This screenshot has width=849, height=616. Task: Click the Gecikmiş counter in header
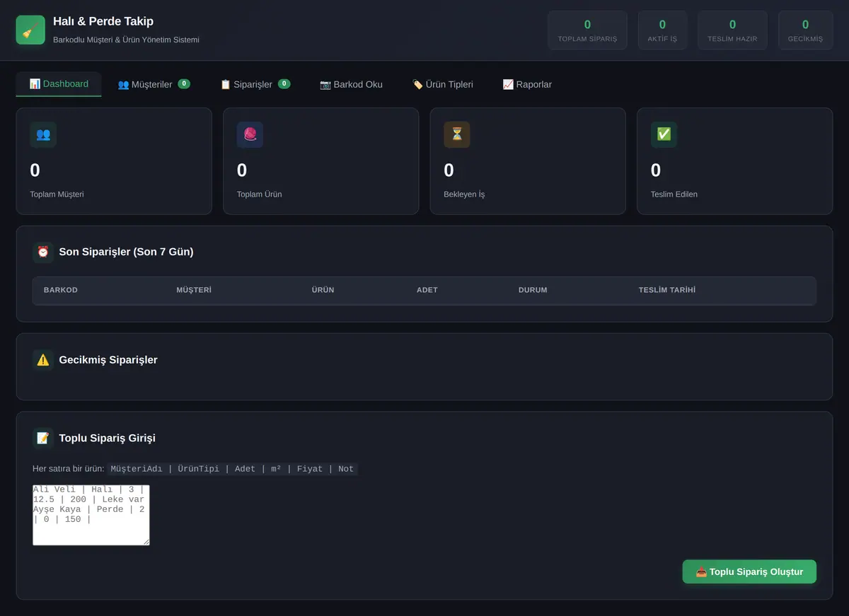pos(805,30)
